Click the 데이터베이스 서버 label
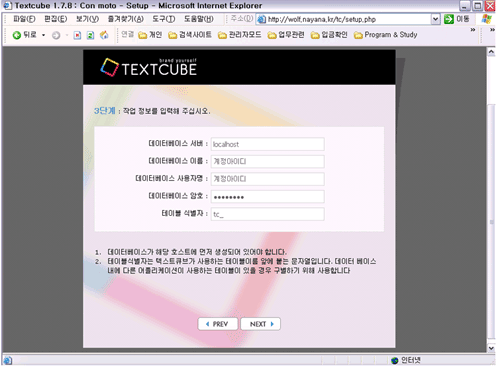500x366 pixels. click(178, 144)
